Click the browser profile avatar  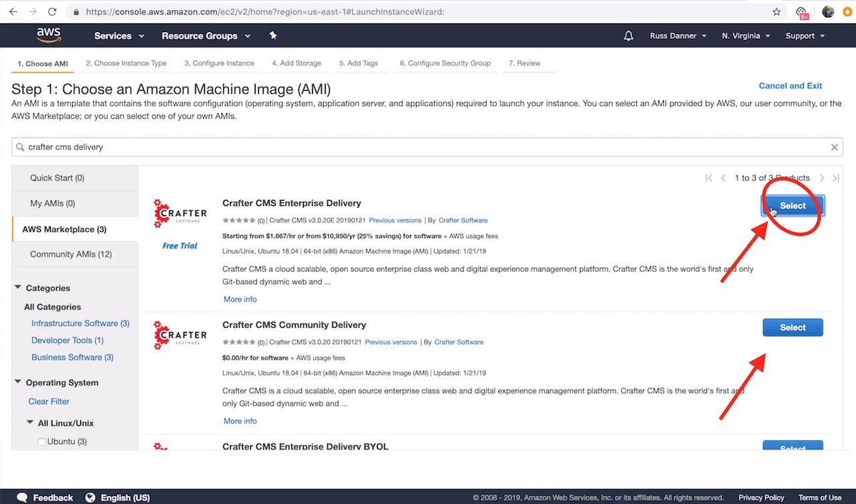pos(828,11)
